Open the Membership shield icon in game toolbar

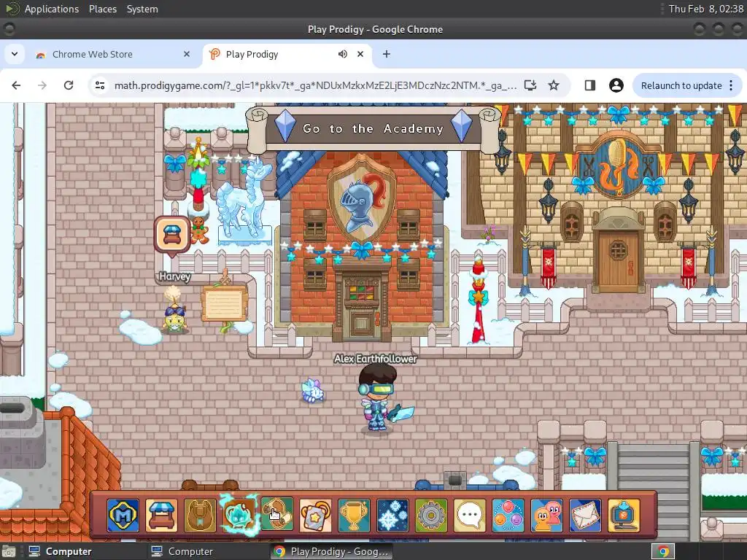[123, 516]
